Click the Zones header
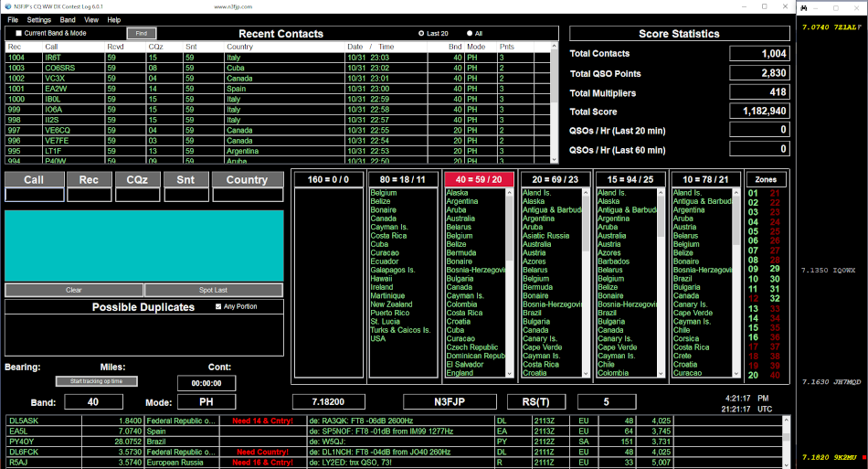The height and width of the screenshot is (469, 868). pyautogui.click(x=766, y=179)
